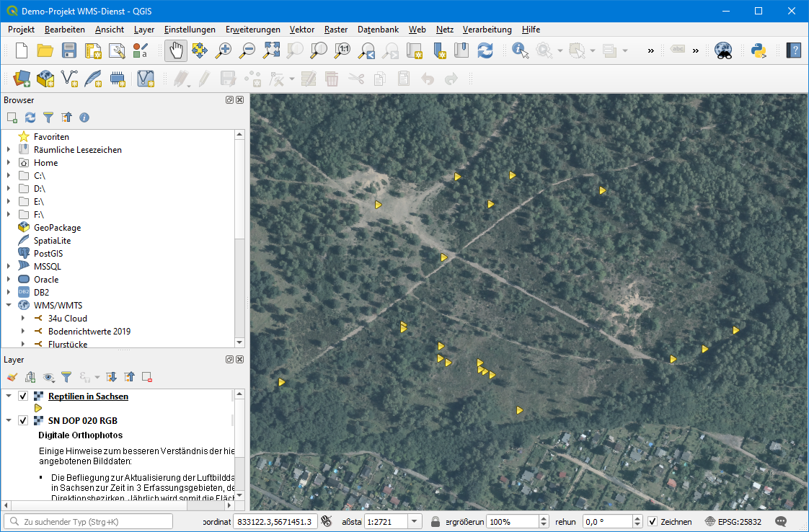This screenshot has width=809, height=532.
Task: Click the EPSG:25832 projection button
Action: 734,521
